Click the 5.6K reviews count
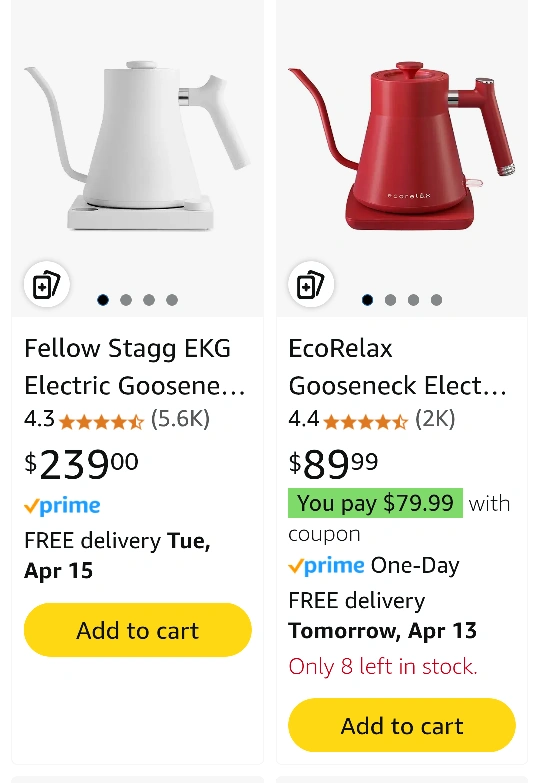Screen dimensions: 534x783 (x=180, y=419)
